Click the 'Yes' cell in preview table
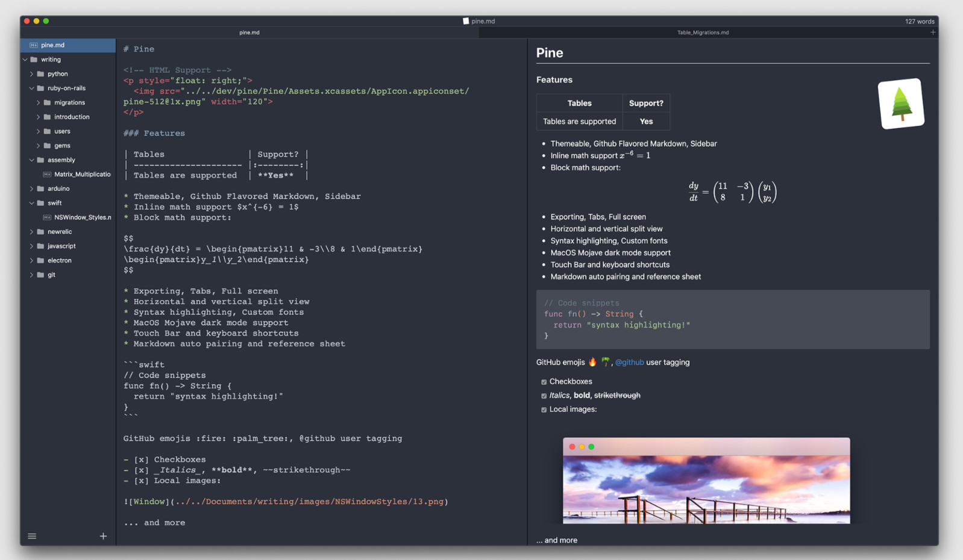 click(x=646, y=122)
